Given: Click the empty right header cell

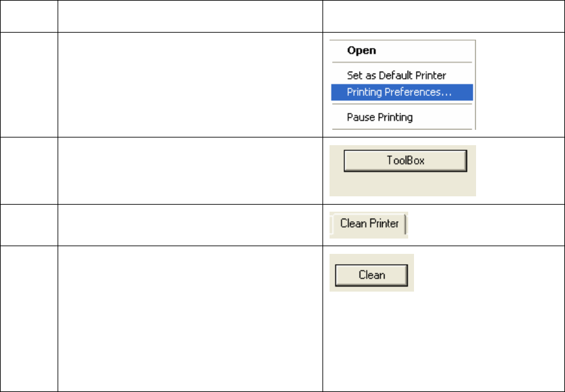Looking at the screenshot, I should [x=443, y=16].
